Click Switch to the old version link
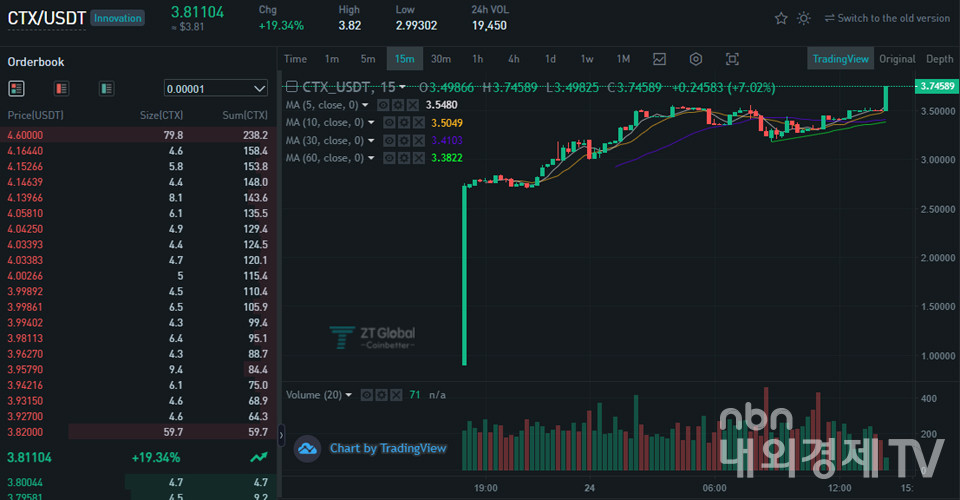This screenshot has width=960, height=500. [893, 18]
